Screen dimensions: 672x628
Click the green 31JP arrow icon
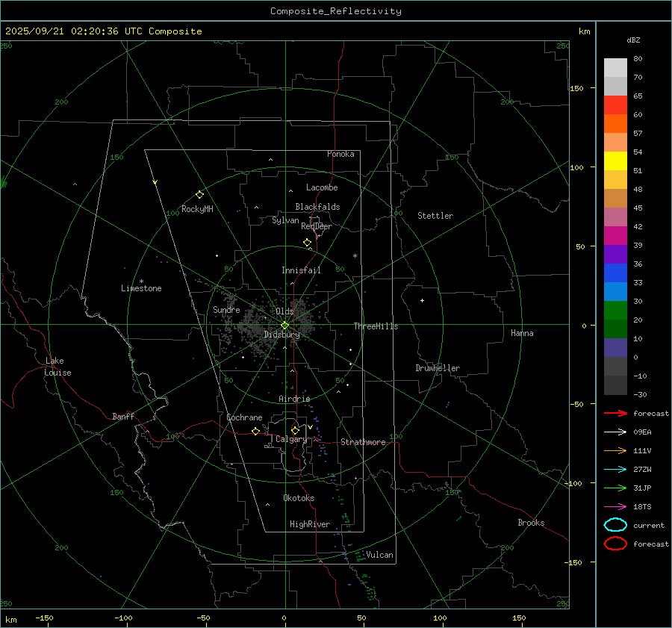pos(615,488)
